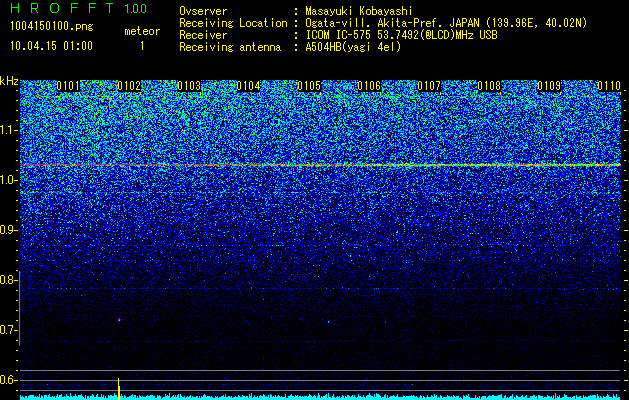This screenshot has width=629, height=400.
Task: Click the 0104 time marker
Action: pyautogui.click(x=248, y=86)
